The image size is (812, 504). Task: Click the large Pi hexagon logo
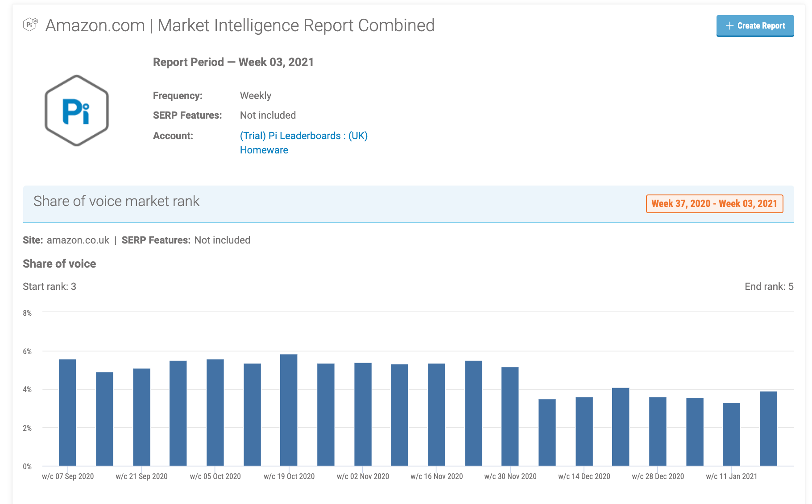(x=77, y=110)
